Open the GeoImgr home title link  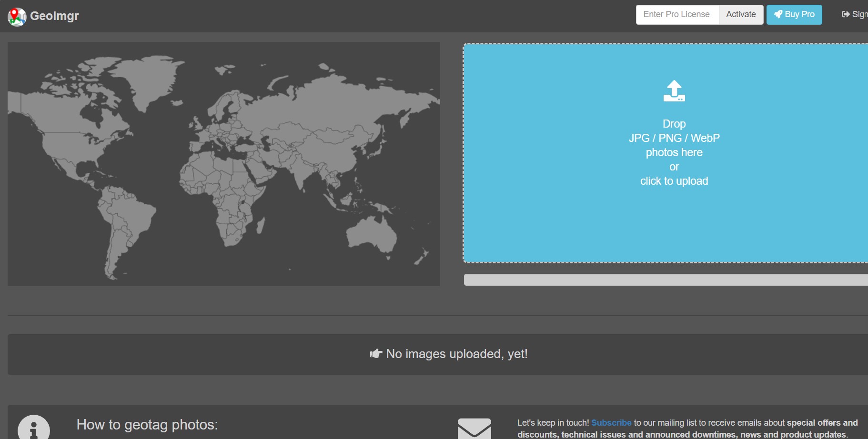point(54,16)
